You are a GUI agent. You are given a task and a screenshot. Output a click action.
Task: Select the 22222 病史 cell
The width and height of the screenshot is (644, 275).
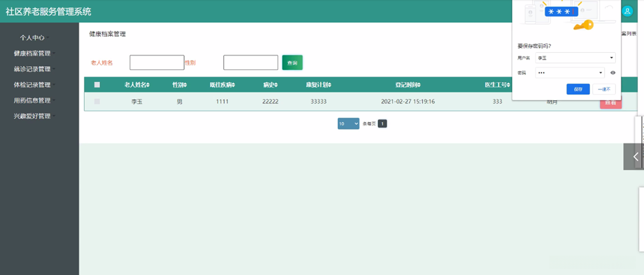point(270,101)
